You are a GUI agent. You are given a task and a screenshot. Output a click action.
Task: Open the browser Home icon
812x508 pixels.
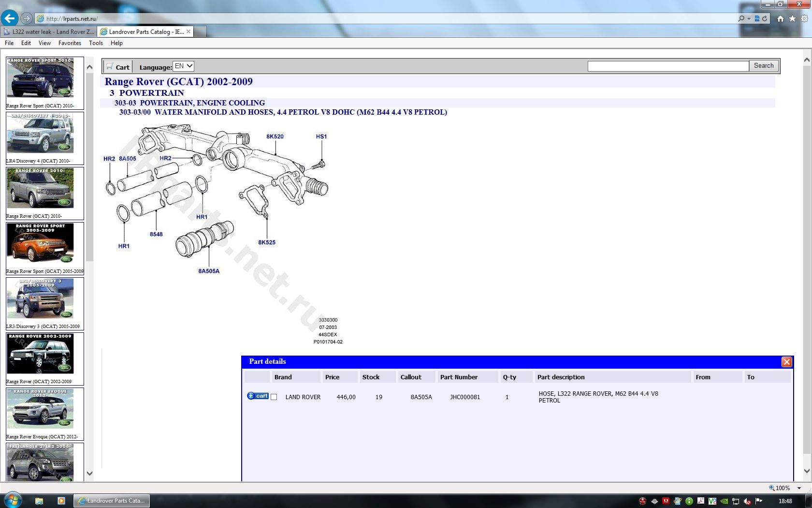click(x=780, y=18)
